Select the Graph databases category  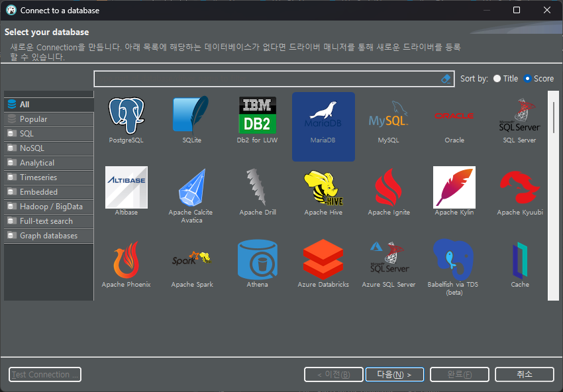coord(49,236)
